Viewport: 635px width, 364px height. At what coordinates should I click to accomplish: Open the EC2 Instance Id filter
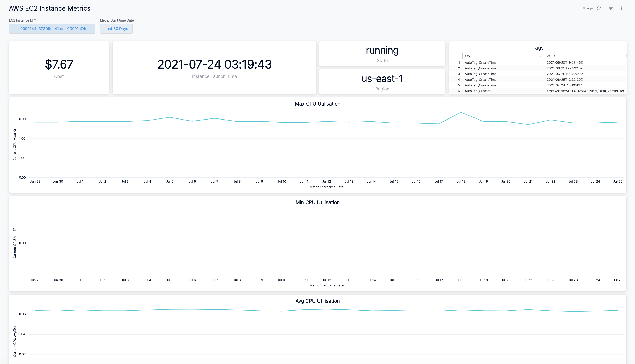(52, 29)
